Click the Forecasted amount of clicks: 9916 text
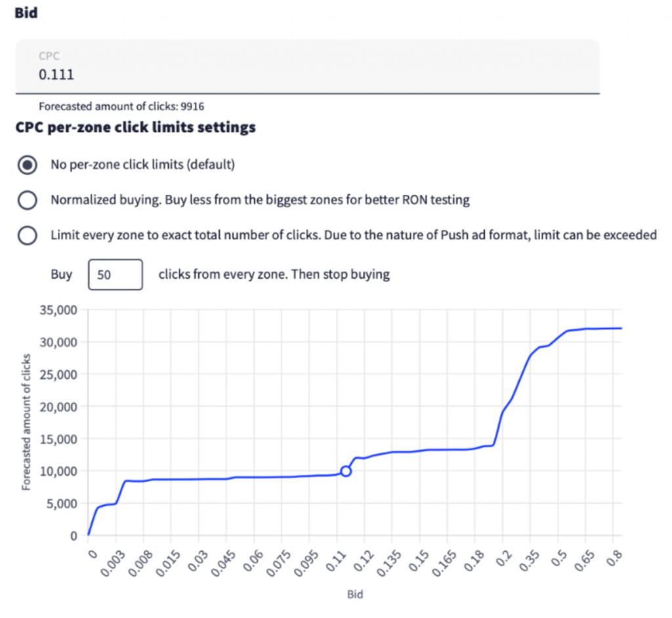 click(125, 105)
